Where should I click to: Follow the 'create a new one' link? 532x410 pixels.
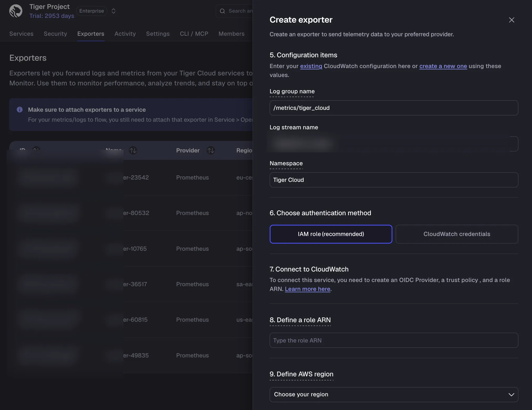pos(443,66)
